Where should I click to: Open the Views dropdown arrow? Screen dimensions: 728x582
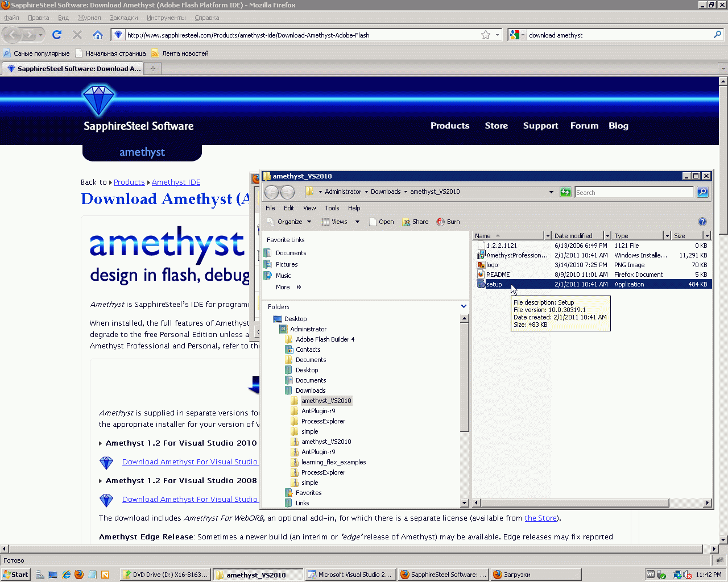pos(357,222)
